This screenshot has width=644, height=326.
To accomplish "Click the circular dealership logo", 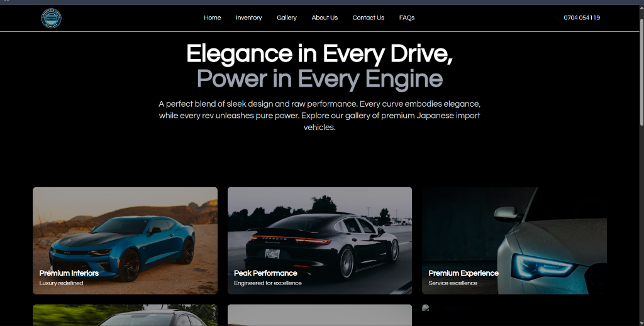I will point(52,18).
